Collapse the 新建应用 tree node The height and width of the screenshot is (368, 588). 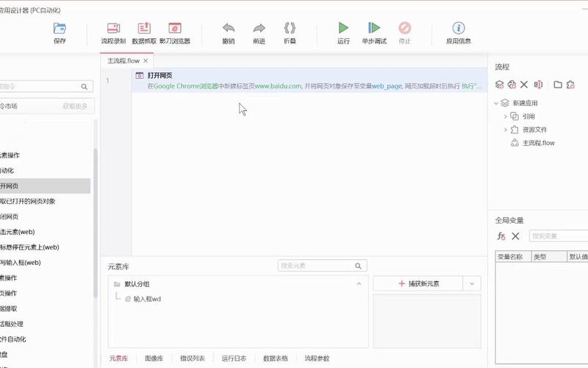pos(497,104)
